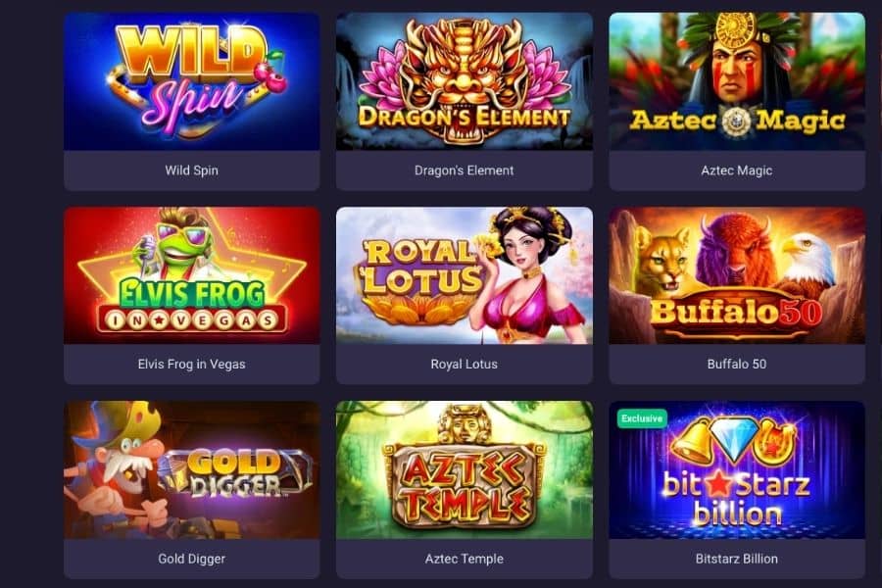Choose the Royal Lotus game artwork
This screenshot has width=882, height=588.
tap(465, 275)
